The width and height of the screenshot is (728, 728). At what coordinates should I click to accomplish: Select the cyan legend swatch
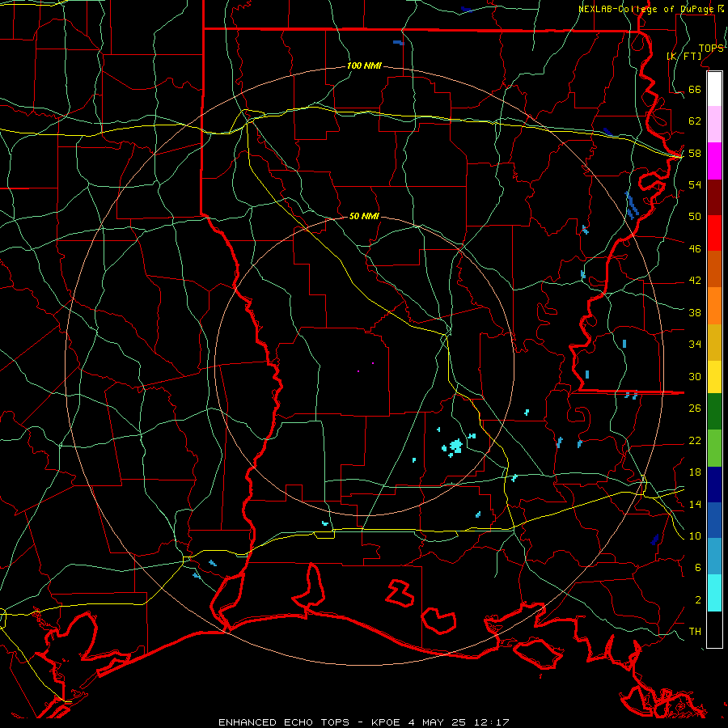click(714, 593)
